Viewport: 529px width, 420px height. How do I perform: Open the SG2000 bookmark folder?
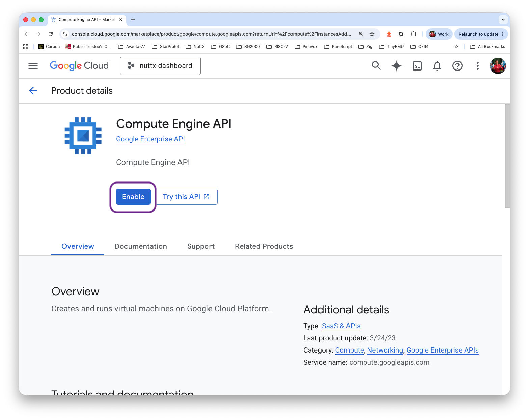(x=248, y=47)
